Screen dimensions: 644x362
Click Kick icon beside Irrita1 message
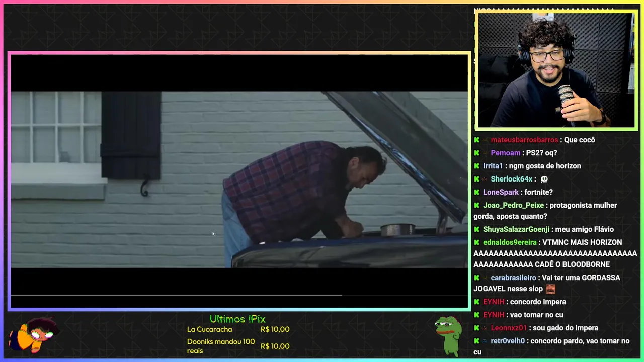pyautogui.click(x=476, y=166)
